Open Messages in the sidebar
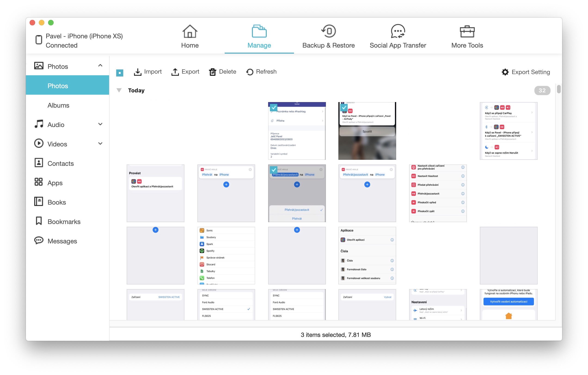The height and width of the screenshot is (375, 588). click(x=62, y=241)
